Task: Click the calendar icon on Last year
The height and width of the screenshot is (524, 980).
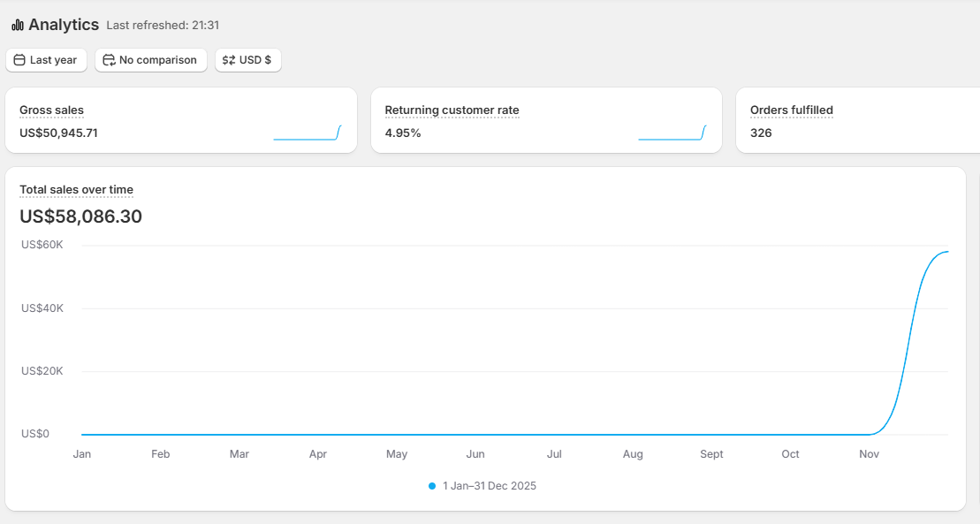Action: [x=19, y=60]
